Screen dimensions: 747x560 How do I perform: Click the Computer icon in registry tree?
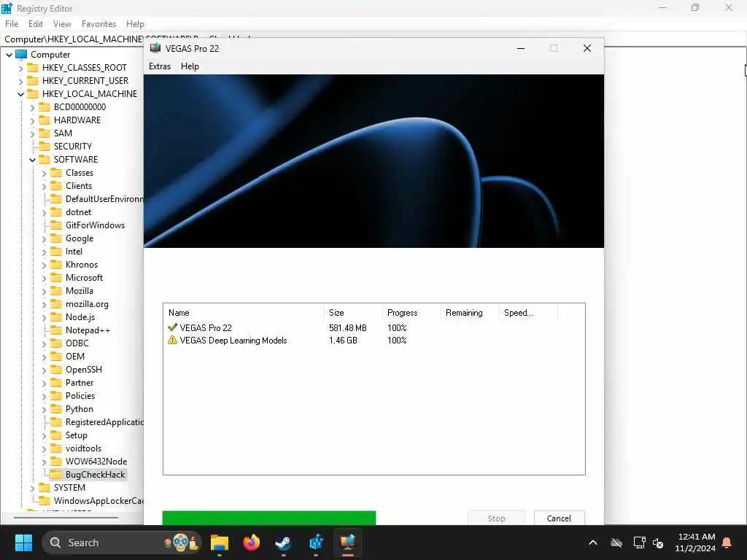[x=21, y=54]
